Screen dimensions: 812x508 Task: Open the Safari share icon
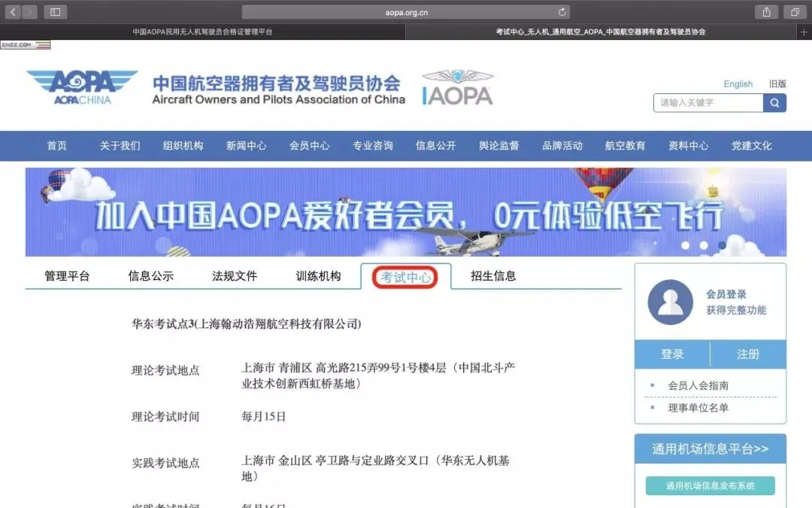(x=766, y=12)
